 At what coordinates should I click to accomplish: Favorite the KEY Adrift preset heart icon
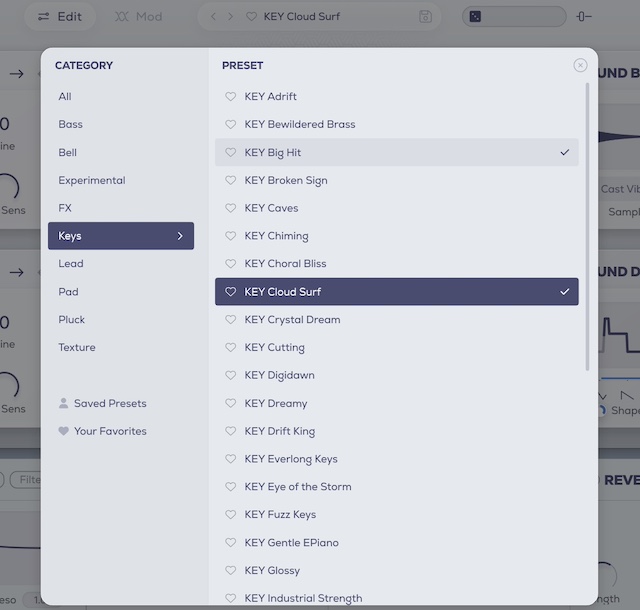[230, 97]
